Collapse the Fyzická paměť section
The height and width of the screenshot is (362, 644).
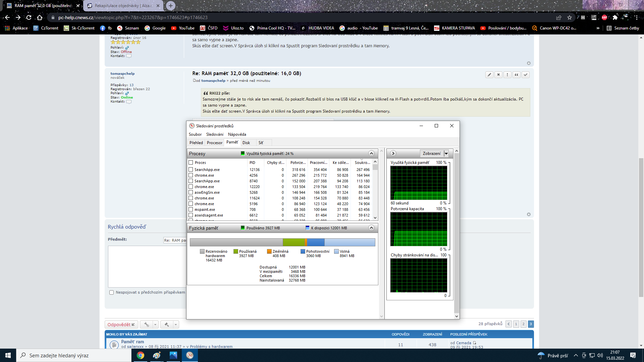tap(371, 228)
